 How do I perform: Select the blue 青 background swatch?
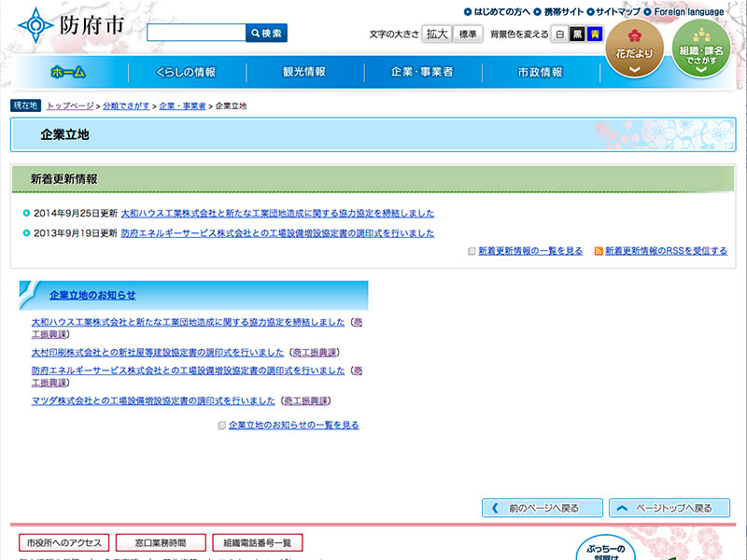(x=595, y=34)
